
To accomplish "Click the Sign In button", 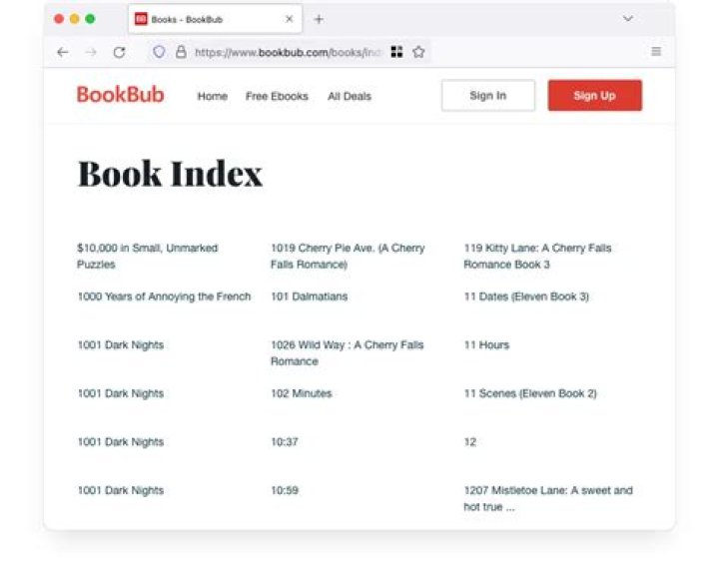I will [488, 95].
